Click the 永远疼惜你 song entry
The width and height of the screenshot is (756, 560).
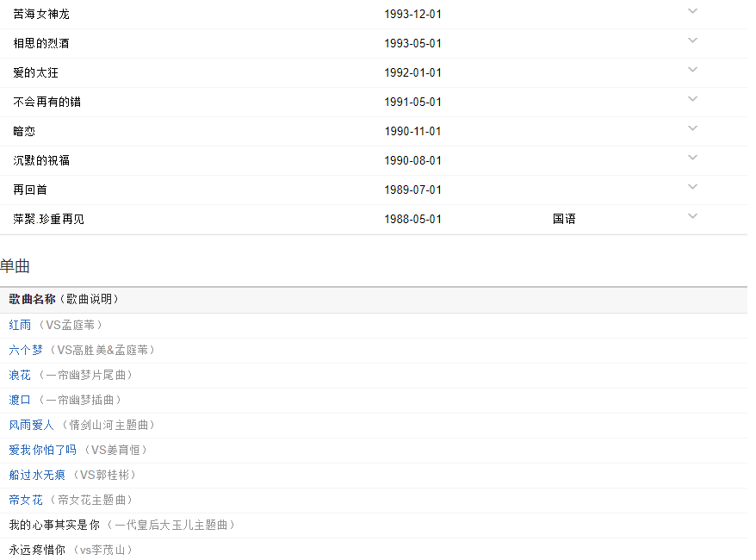pyautogui.click(x=37, y=550)
